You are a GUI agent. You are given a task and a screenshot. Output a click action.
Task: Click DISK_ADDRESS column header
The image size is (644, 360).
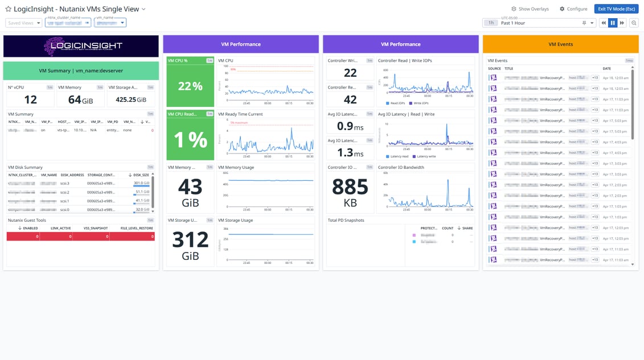pyautogui.click(x=72, y=175)
